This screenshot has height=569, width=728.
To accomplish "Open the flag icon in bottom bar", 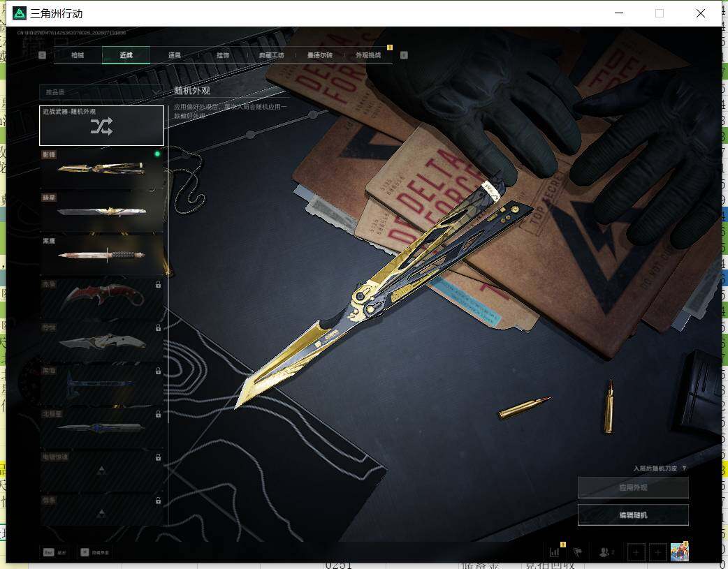I will click(578, 552).
